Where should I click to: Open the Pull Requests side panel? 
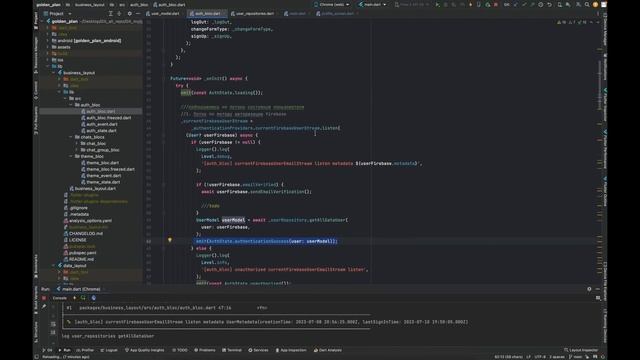pos(36,120)
